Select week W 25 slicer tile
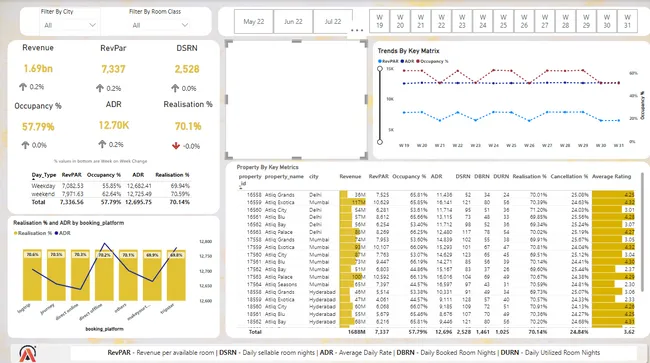 [503, 21]
